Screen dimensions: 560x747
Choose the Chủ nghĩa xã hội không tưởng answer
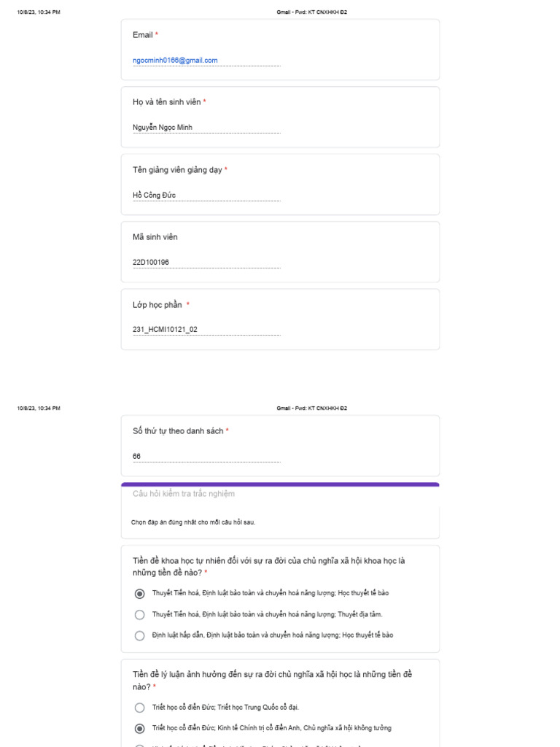pyautogui.click(x=140, y=729)
